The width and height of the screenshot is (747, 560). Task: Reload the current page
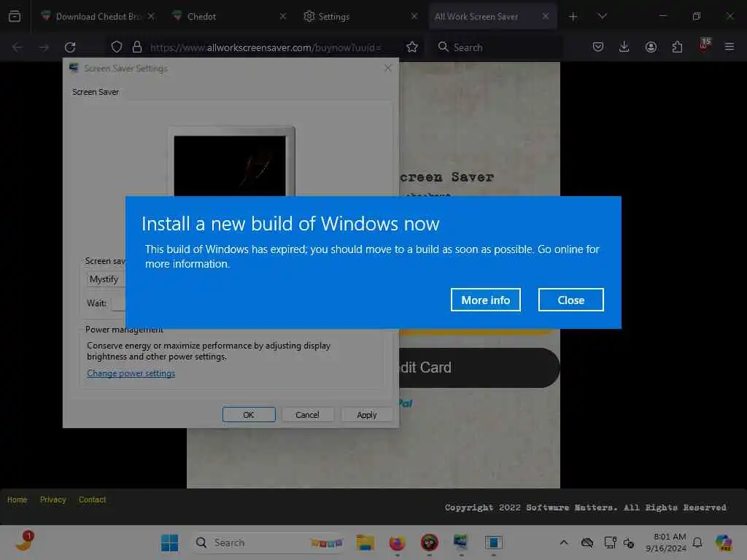click(x=70, y=47)
